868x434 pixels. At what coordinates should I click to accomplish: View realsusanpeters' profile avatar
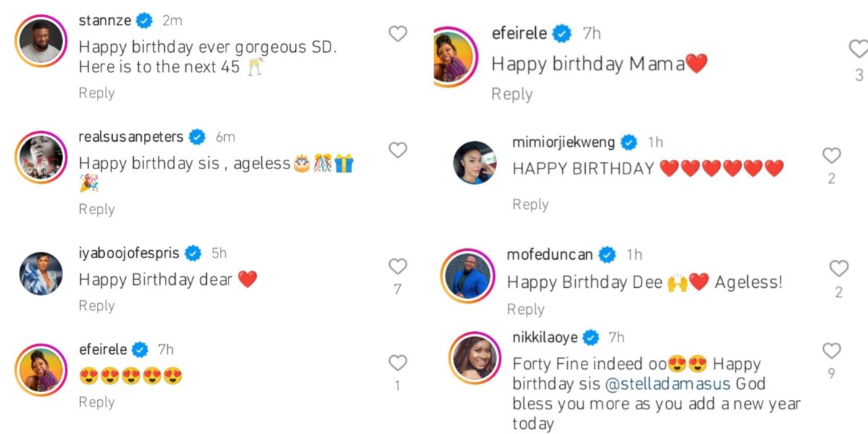41,157
